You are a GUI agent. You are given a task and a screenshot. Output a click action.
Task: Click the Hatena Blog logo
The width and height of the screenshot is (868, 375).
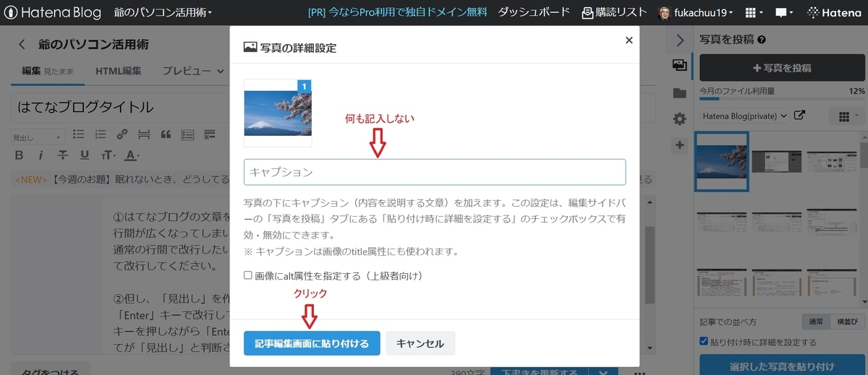click(52, 12)
